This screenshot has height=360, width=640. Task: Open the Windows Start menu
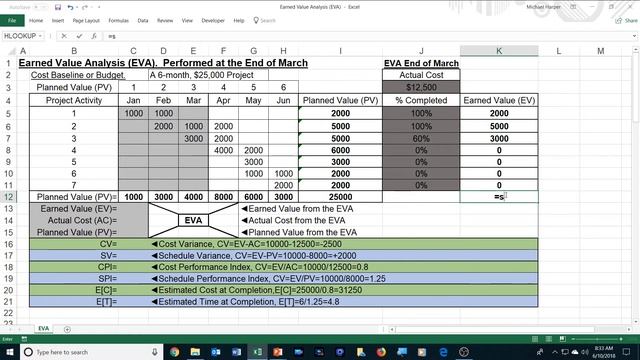point(9,352)
